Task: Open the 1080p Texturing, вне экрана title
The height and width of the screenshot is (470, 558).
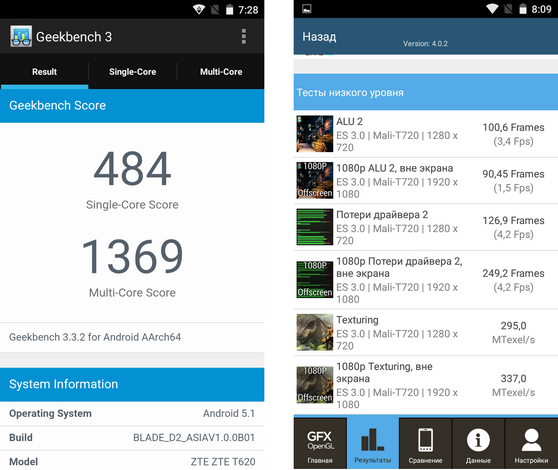Action: point(384,373)
